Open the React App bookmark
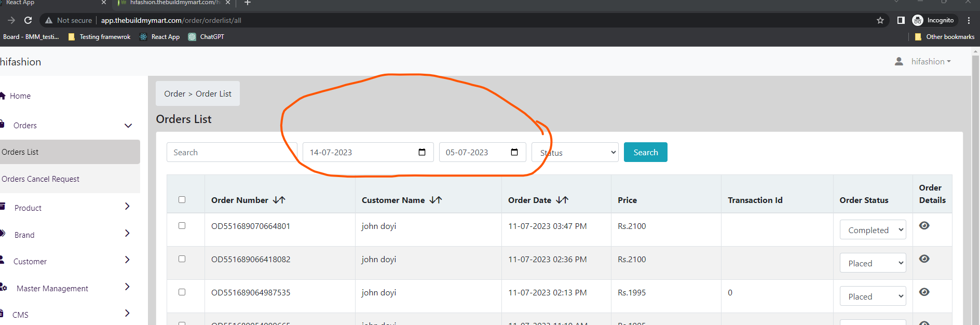 (x=160, y=37)
